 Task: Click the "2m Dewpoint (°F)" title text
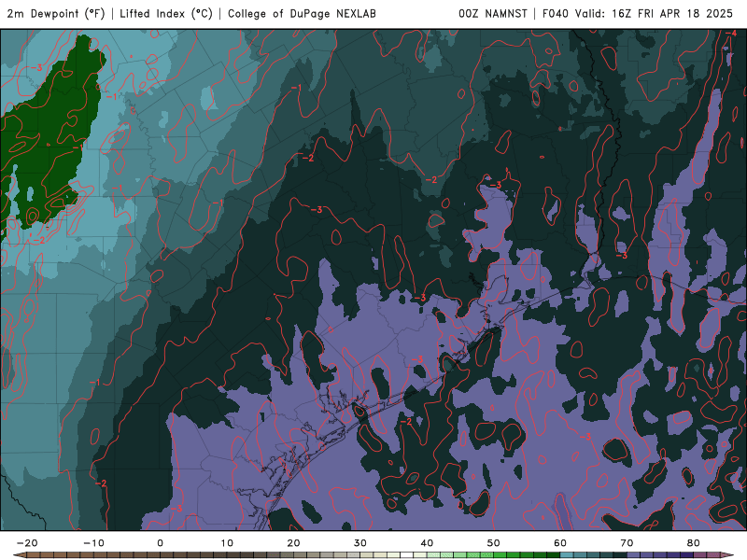click(x=56, y=14)
